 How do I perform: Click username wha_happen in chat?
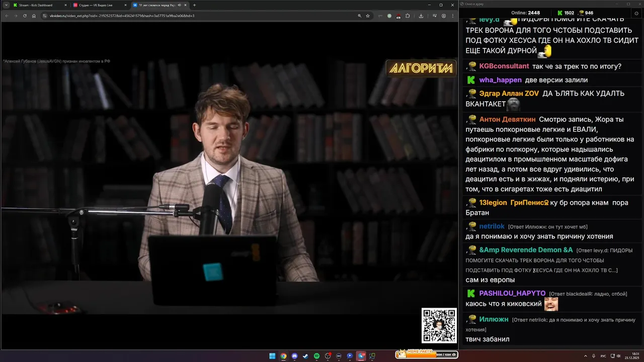point(500,80)
